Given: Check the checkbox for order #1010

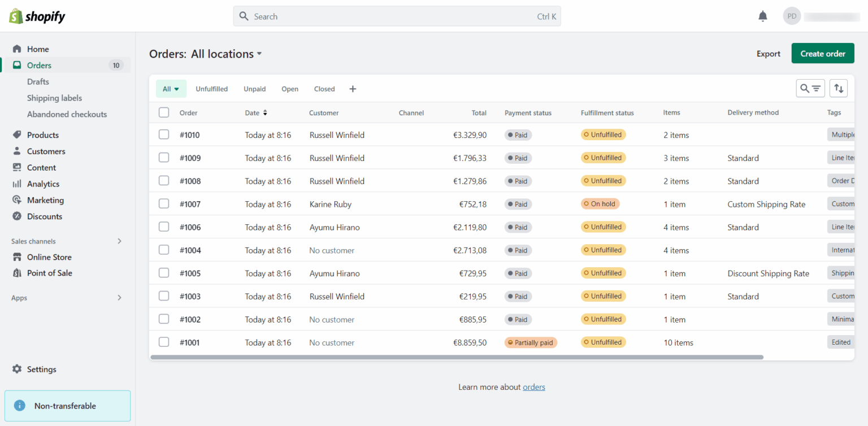Looking at the screenshot, I should pos(163,134).
